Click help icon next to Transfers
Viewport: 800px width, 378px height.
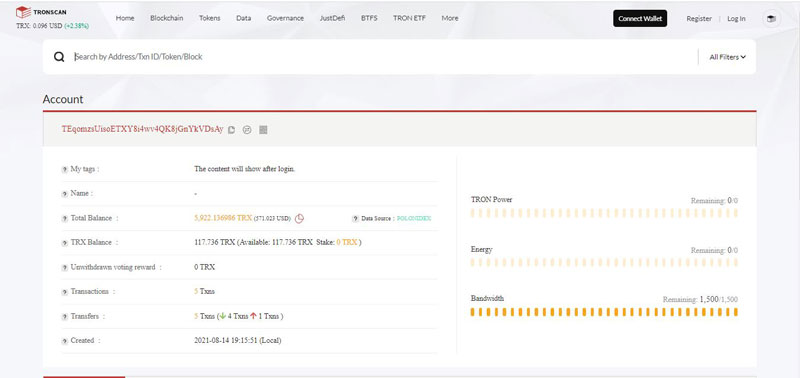point(65,317)
